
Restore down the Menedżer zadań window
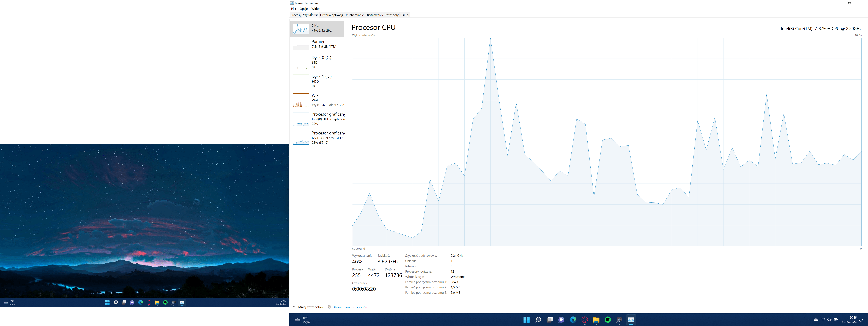click(x=849, y=3)
